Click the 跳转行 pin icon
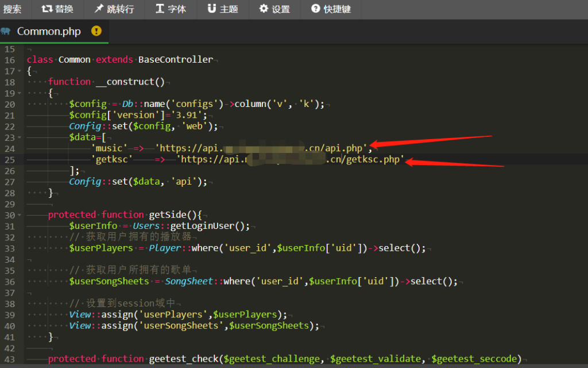588x368 pixels. pyautogui.click(x=99, y=9)
